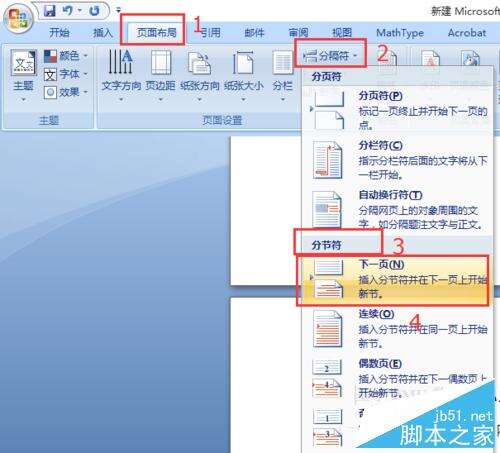Switch to the 页面布局 ribbon tab

click(156, 32)
